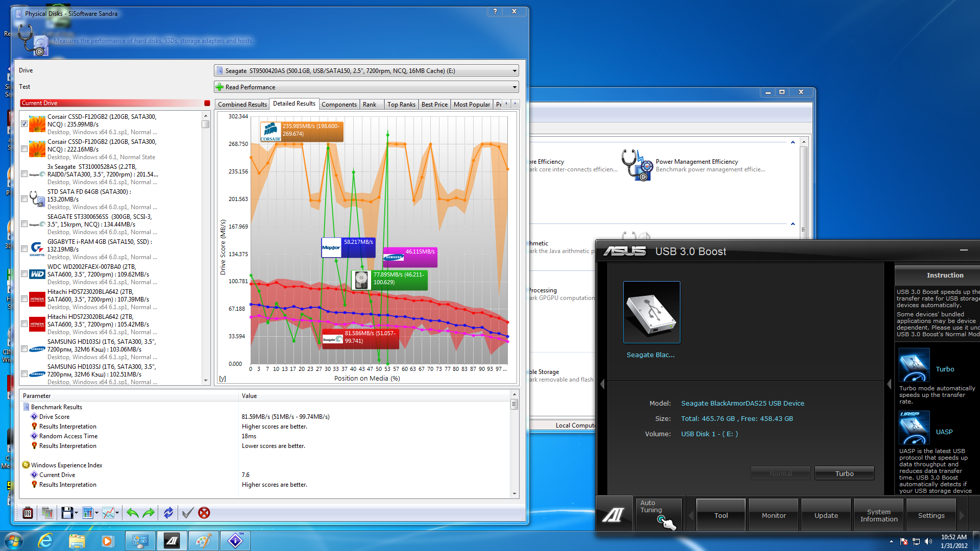This screenshot has width=980, height=551.
Task: Click the blue refresh arrows icon
Action: pyautogui.click(x=168, y=513)
